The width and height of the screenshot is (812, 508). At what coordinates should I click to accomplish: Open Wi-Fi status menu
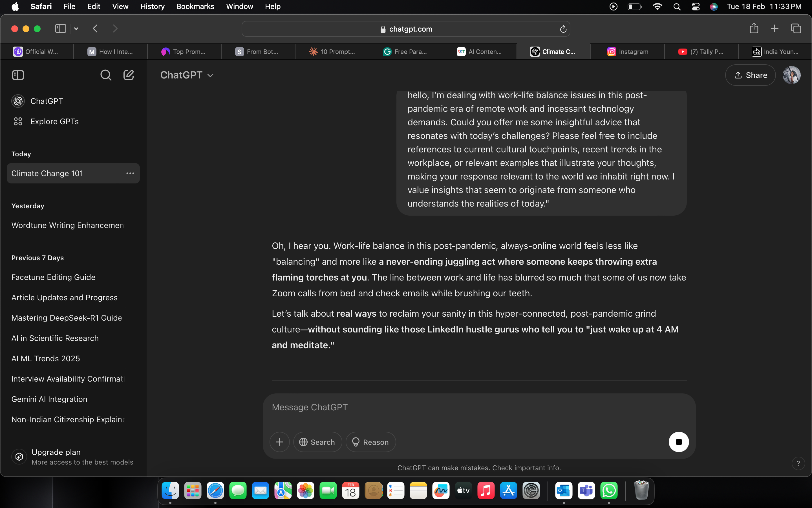pos(657,6)
